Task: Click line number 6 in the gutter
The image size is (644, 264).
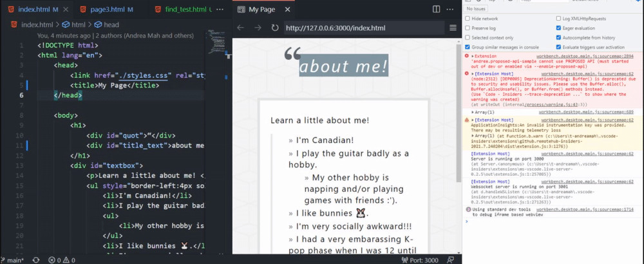Action: (x=22, y=95)
